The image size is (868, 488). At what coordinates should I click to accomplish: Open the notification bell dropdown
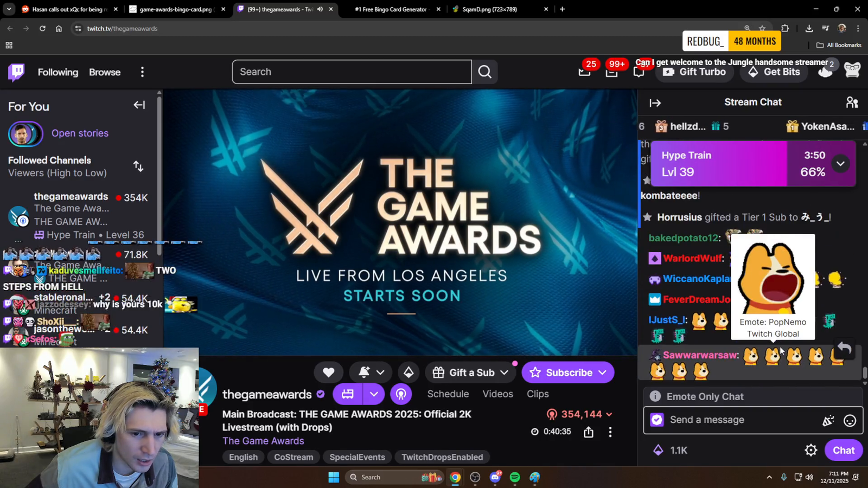click(371, 373)
